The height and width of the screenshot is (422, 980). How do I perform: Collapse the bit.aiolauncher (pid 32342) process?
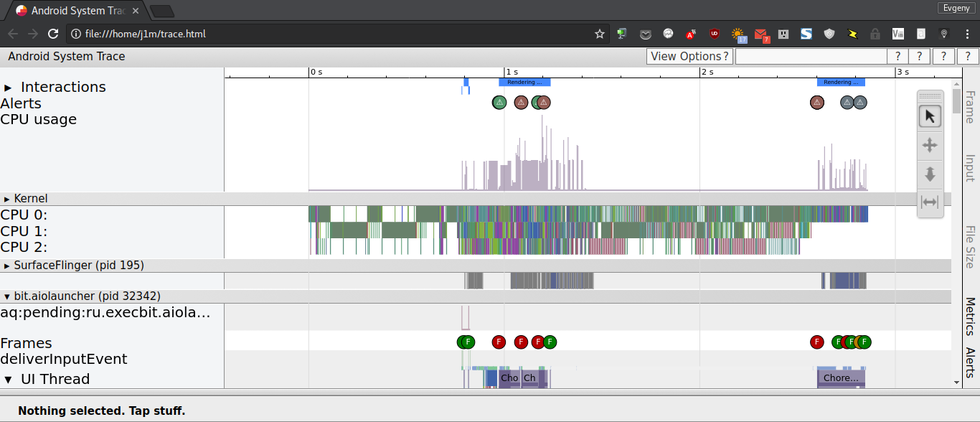tap(7, 296)
